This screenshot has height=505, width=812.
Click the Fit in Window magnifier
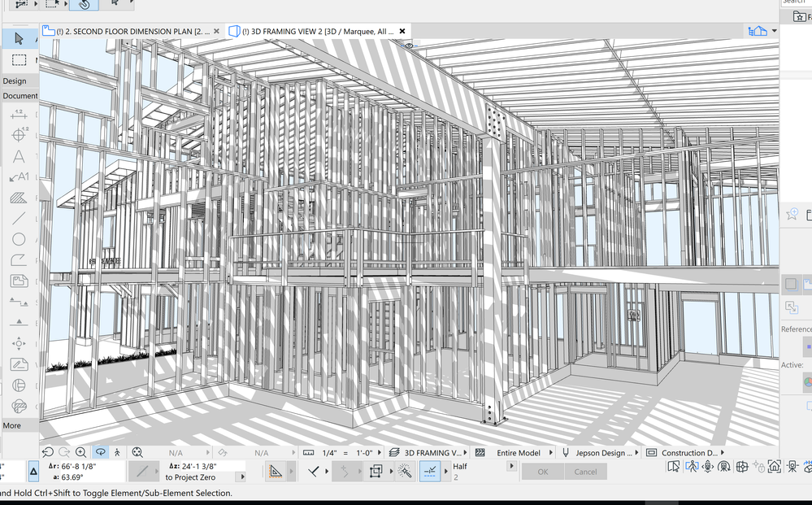coord(137,452)
